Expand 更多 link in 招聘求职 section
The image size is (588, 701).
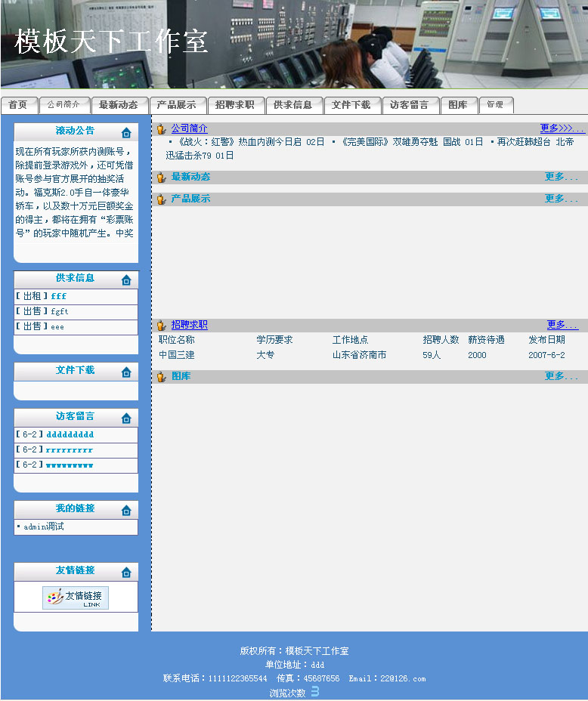[x=562, y=325]
